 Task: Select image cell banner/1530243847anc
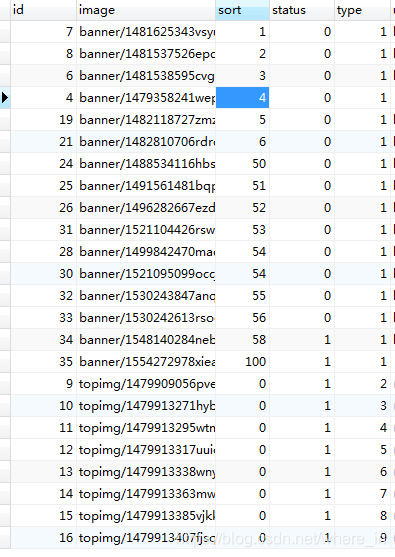pos(146,296)
